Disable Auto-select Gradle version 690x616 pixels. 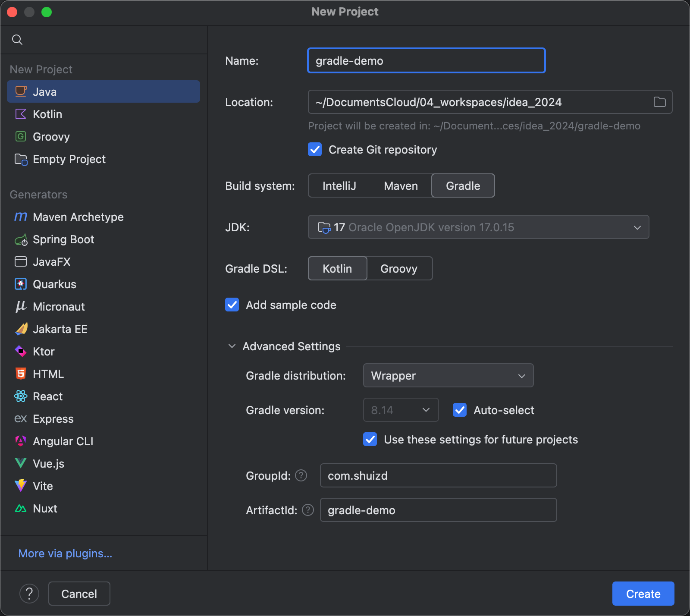coord(460,410)
